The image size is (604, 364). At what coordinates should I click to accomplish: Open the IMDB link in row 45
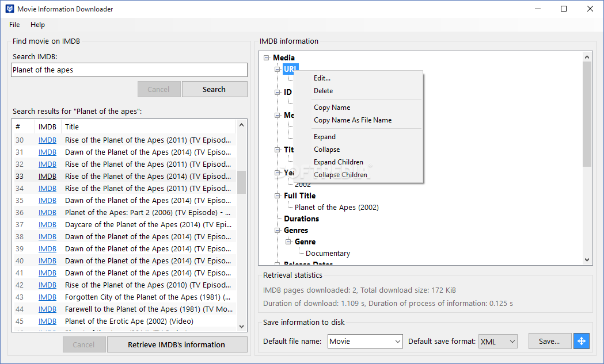[47, 321]
